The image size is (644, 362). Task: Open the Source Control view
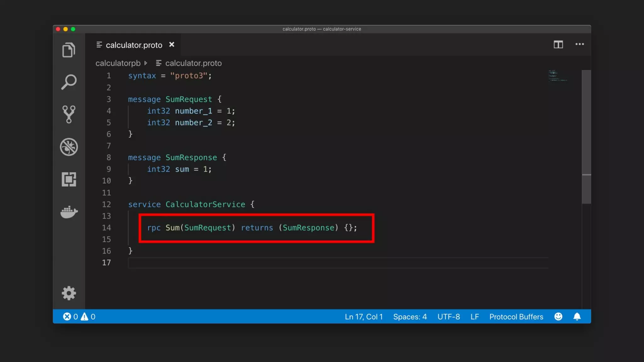(x=69, y=114)
